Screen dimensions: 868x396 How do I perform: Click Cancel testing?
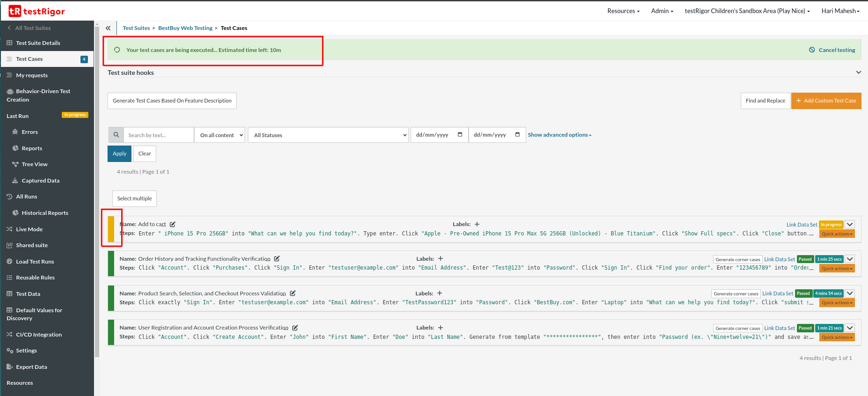coord(836,50)
